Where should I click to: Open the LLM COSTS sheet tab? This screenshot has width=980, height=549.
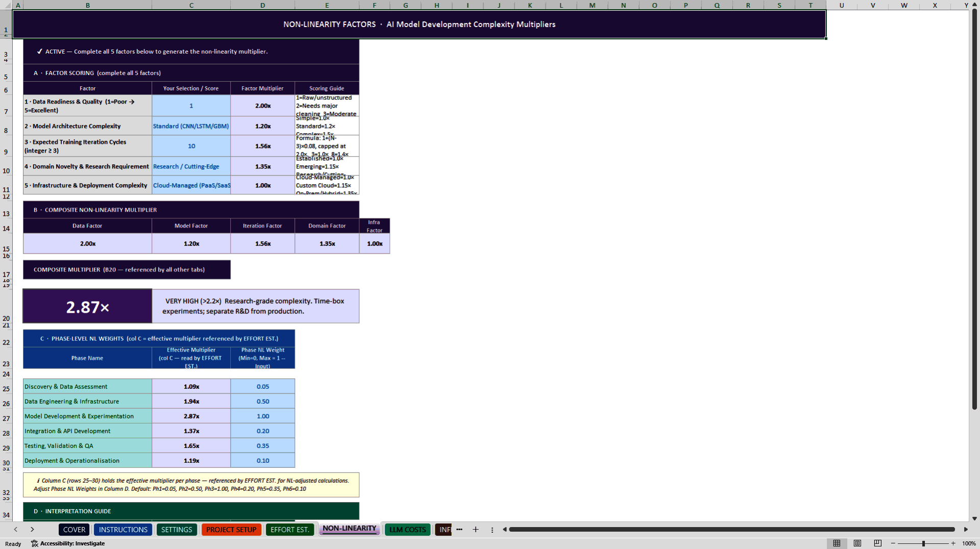click(x=407, y=530)
